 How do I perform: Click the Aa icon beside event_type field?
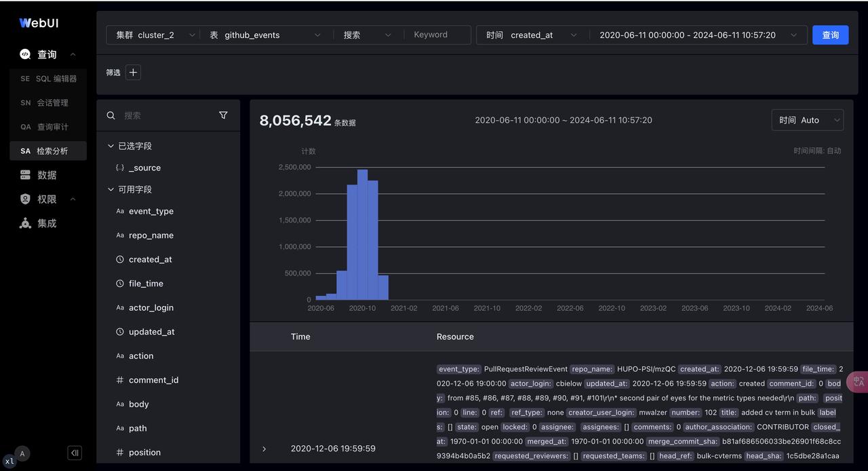[x=120, y=211]
